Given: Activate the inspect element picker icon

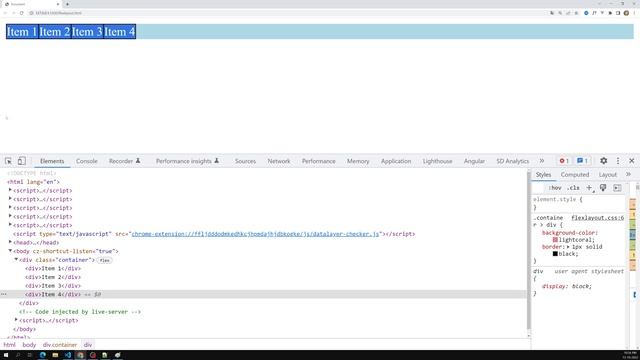Looking at the screenshot, I should click(8, 161).
